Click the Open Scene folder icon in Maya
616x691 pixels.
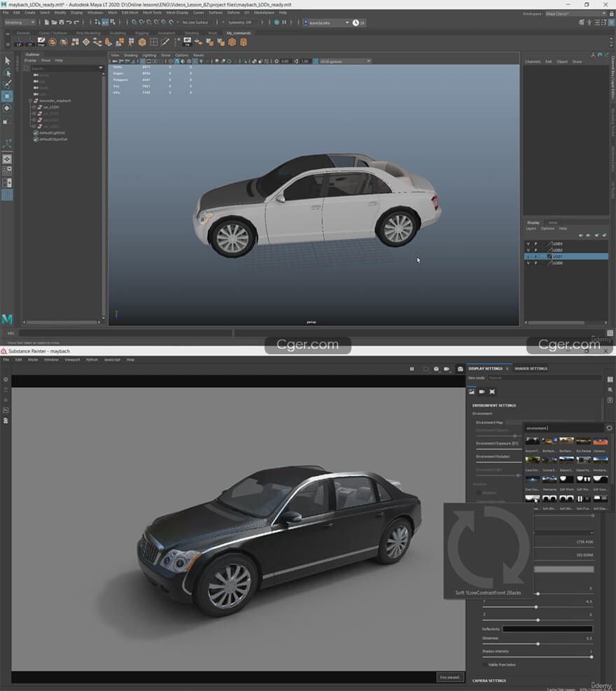tap(54, 22)
